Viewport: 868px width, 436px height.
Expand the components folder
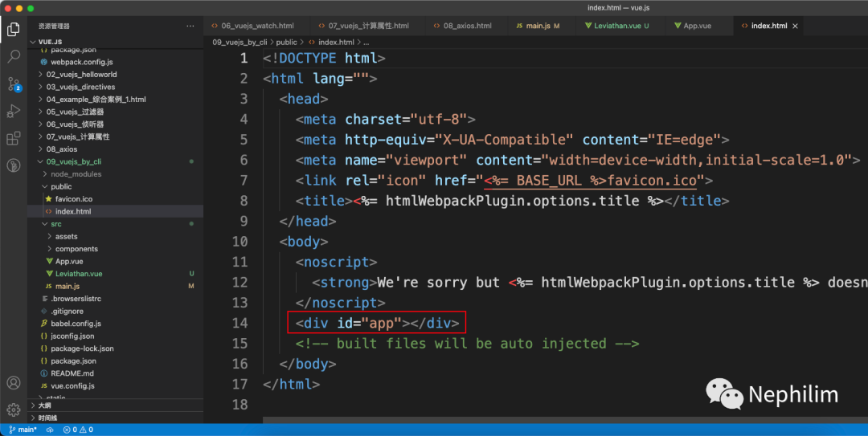pyautogui.click(x=76, y=249)
